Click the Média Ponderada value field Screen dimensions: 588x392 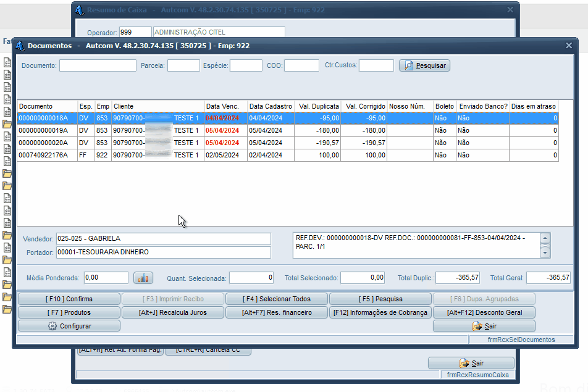(106, 278)
